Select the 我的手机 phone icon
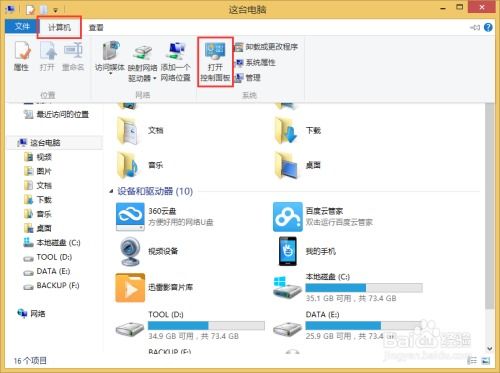Viewport: 500px width, 373px height. click(288, 251)
